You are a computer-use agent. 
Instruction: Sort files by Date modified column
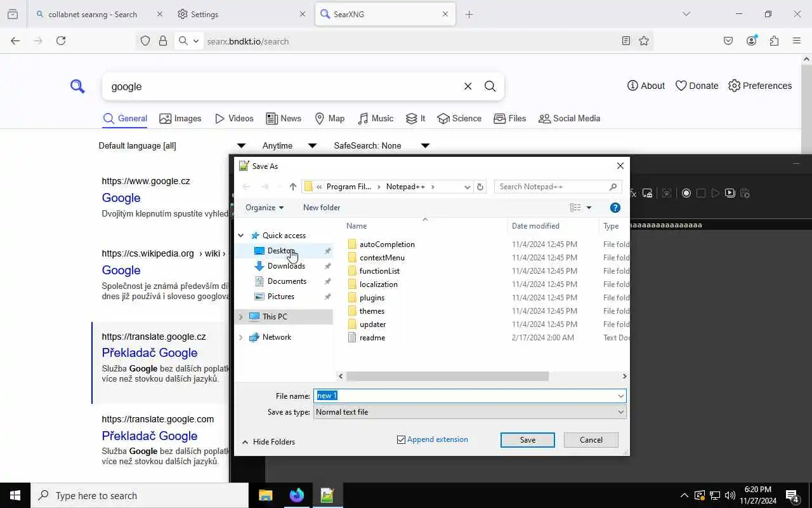[535, 226]
